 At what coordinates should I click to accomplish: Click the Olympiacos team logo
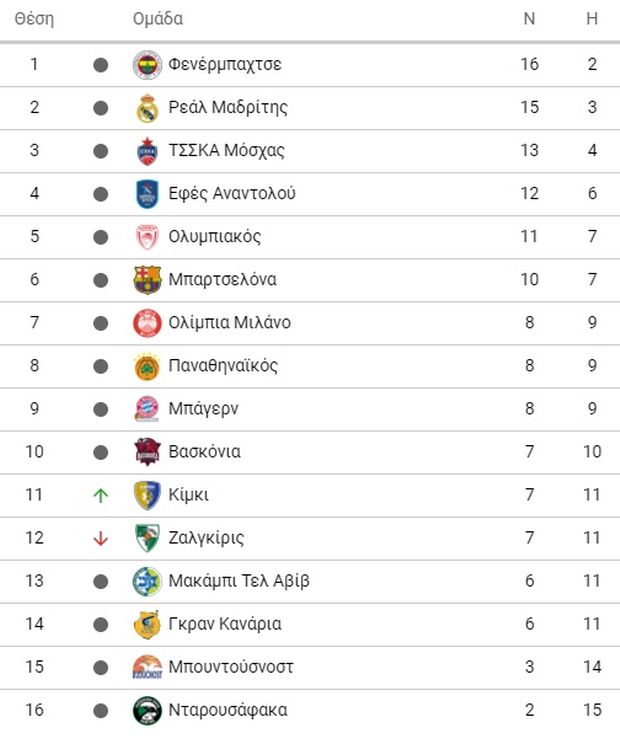[147, 237]
